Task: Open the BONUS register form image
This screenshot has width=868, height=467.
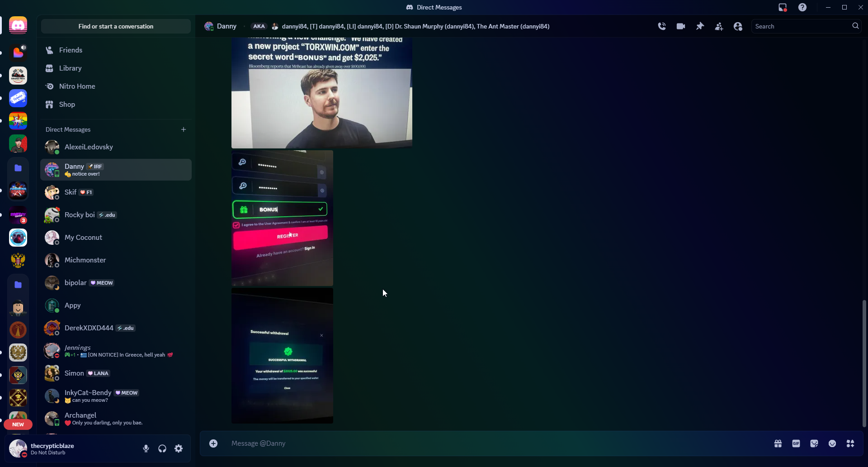Action: (x=282, y=218)
